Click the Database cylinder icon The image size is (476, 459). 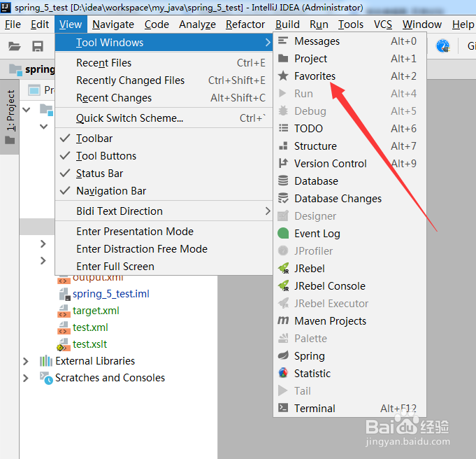point(283,181)
